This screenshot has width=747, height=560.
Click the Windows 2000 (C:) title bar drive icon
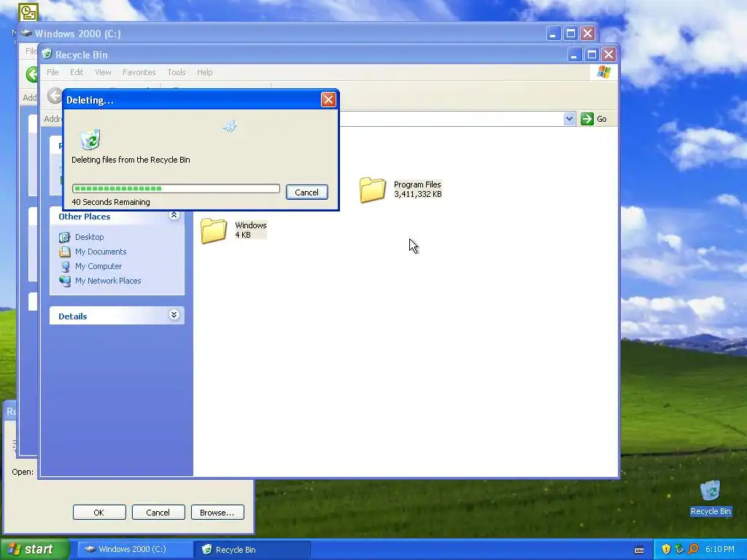tap(26, 34)
